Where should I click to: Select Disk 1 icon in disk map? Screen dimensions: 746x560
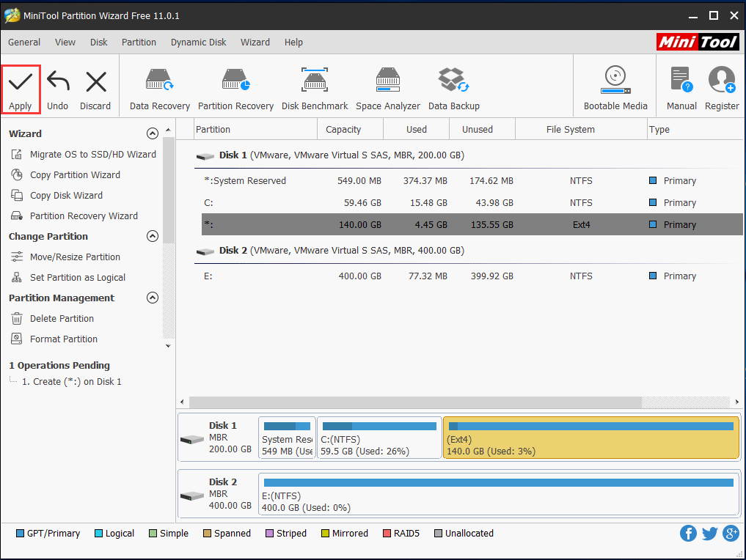pyautogui.click(x=191, y=439)
